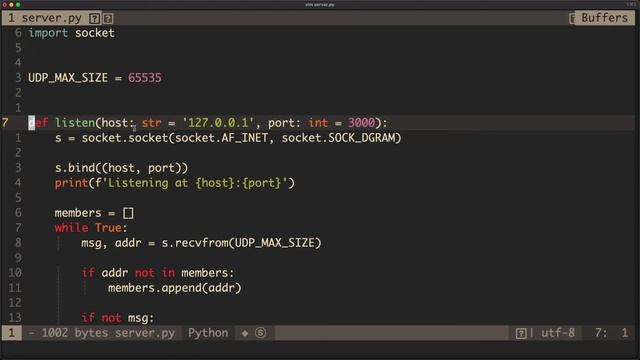Image resolution: width=640 pixels, height=360 pixels.
Task: Click the 'str' type annotation
Action: [x=151, y=123]
